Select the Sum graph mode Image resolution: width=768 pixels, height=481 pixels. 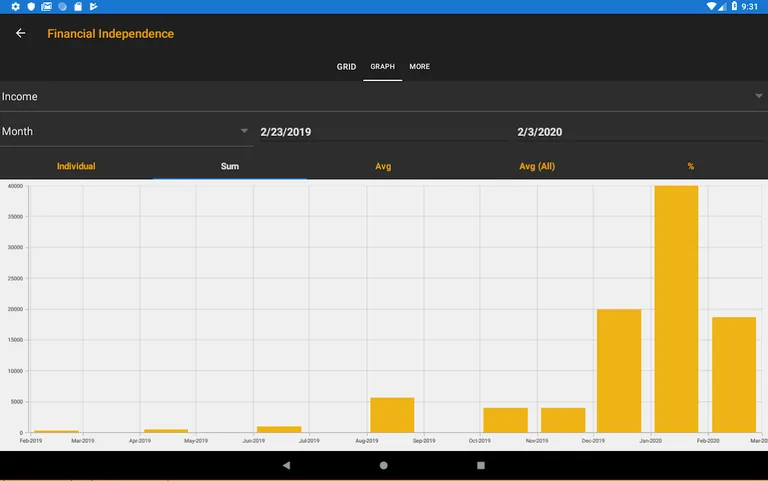(230, 166)
